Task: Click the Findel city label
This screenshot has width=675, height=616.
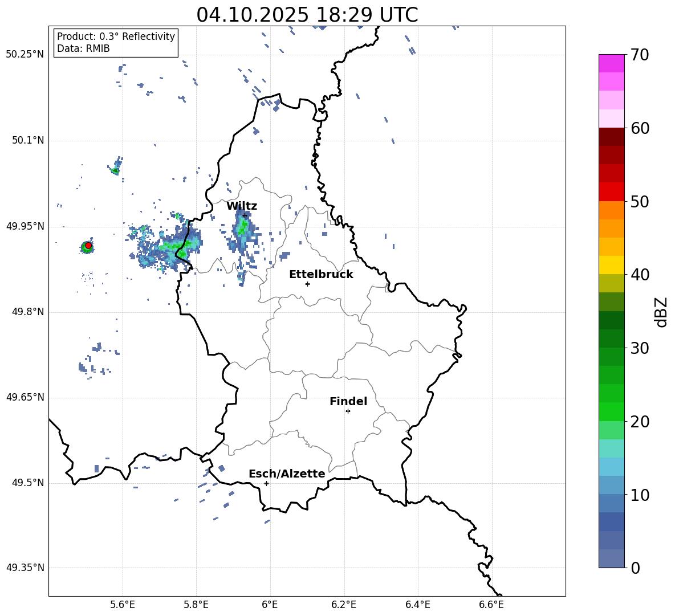Action: (x=348, y=401)
